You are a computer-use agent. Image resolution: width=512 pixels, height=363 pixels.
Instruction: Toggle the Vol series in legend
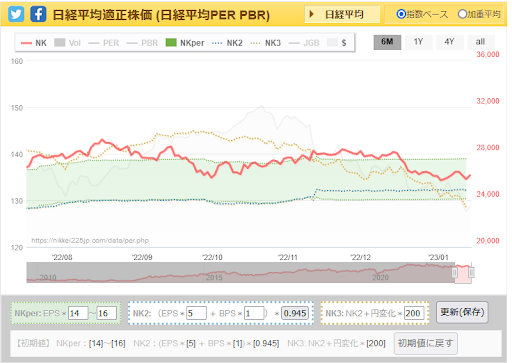tap(68, 43)
